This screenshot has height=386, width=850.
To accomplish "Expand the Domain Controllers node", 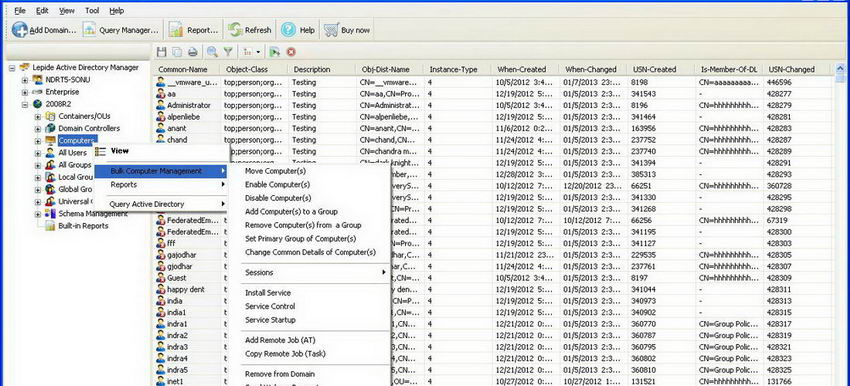I will tap(38, 128).
